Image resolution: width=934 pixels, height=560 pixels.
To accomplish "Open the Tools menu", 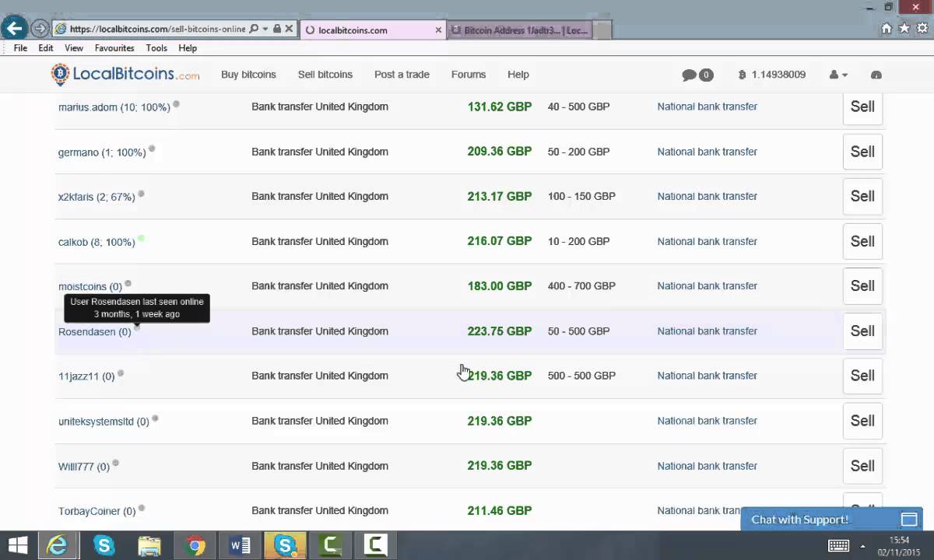I will [x=156, y=48].
